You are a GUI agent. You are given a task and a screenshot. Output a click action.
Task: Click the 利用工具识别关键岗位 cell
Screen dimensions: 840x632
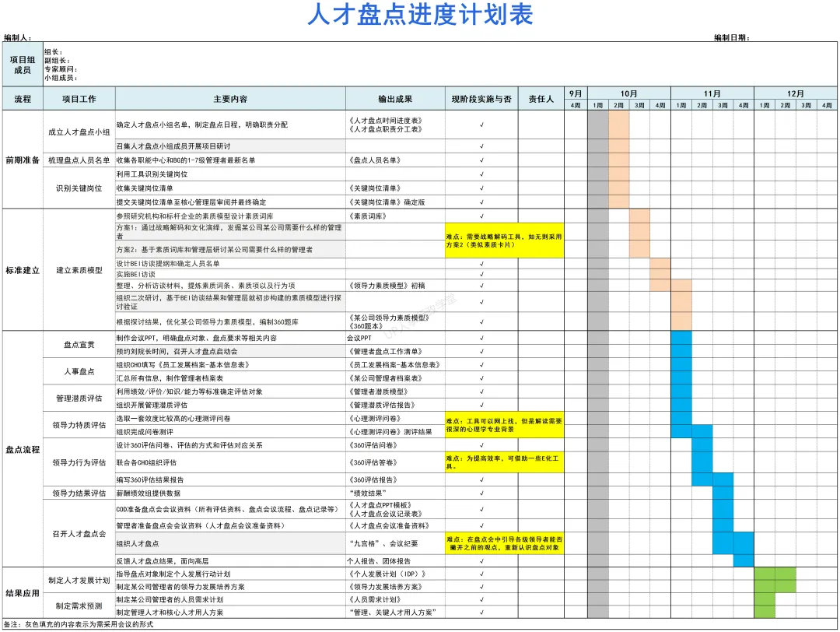click(x=230, y=174)
